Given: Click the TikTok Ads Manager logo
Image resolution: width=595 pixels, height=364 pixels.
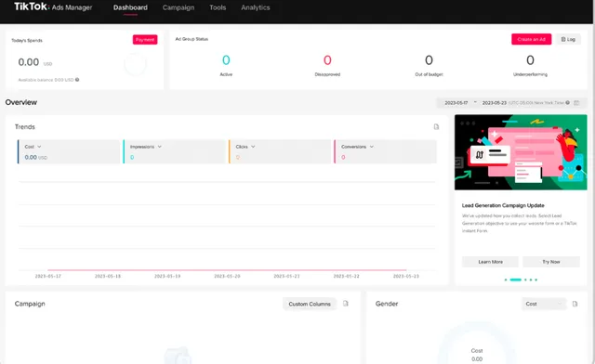Looking at the screenshot, I should click(x=53, y=6).
